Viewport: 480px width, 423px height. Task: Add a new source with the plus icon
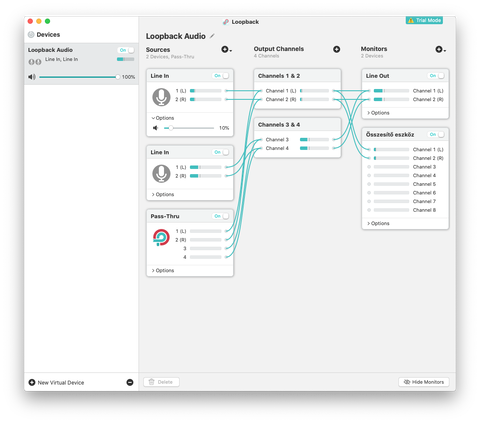(x=226, y=50)
